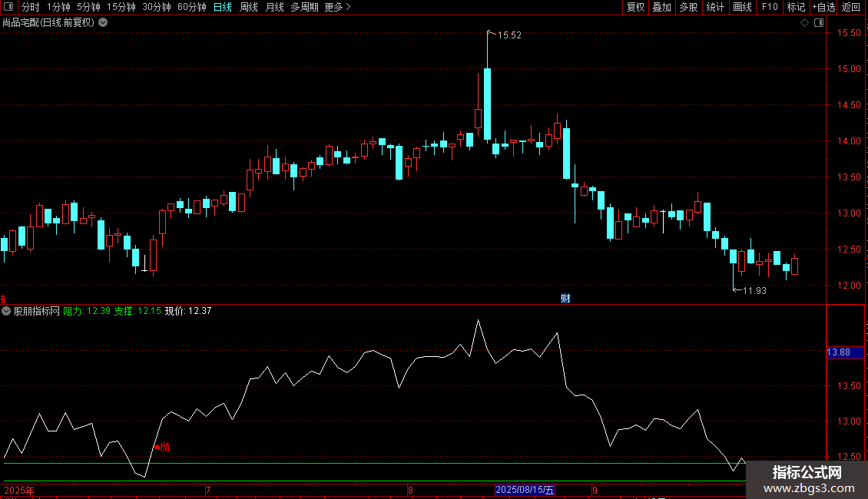Click the red marker at chart bottom-left
The image size is (868, 499).
pos(3,299)
